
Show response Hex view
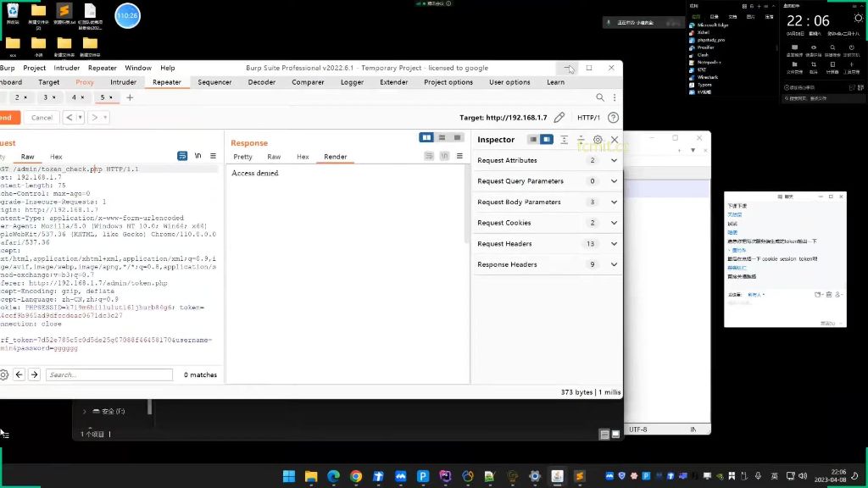303,157
